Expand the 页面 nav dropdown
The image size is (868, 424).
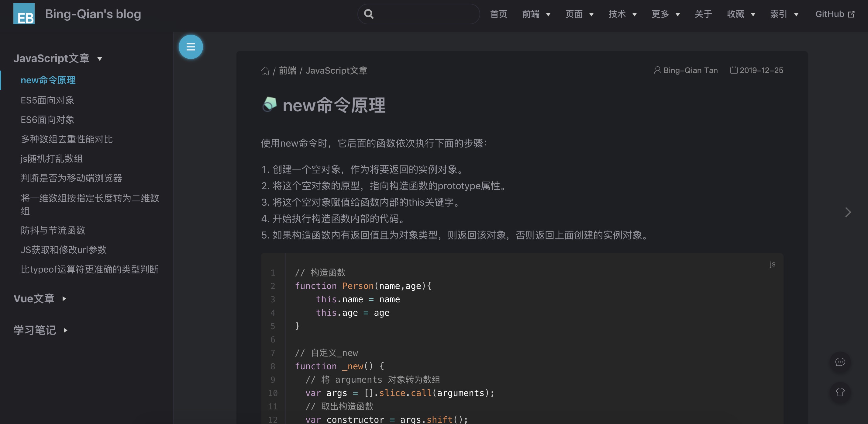(x=579, y=14)
